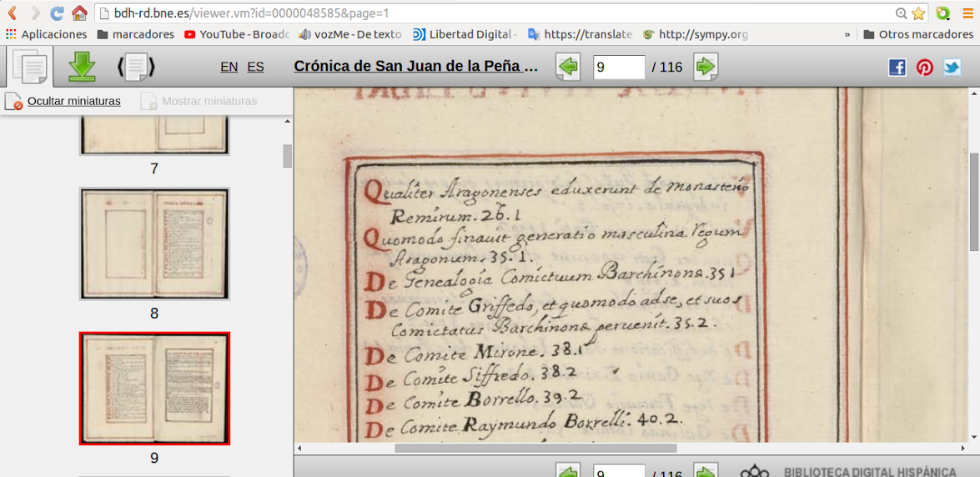Click vertical scrollbar down arrow
This screenshot has height=477, width=980.
pyautogui.click(x=974, y=438)
